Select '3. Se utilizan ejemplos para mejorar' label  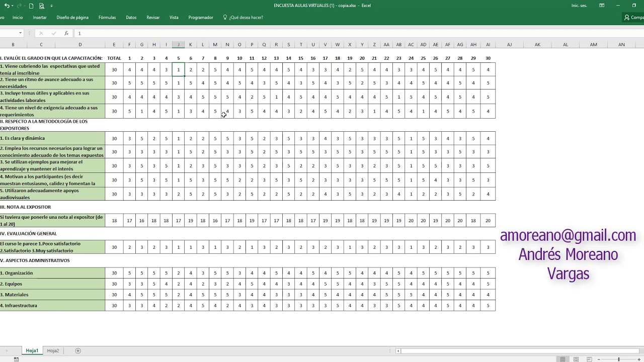(x=52, y=165)
